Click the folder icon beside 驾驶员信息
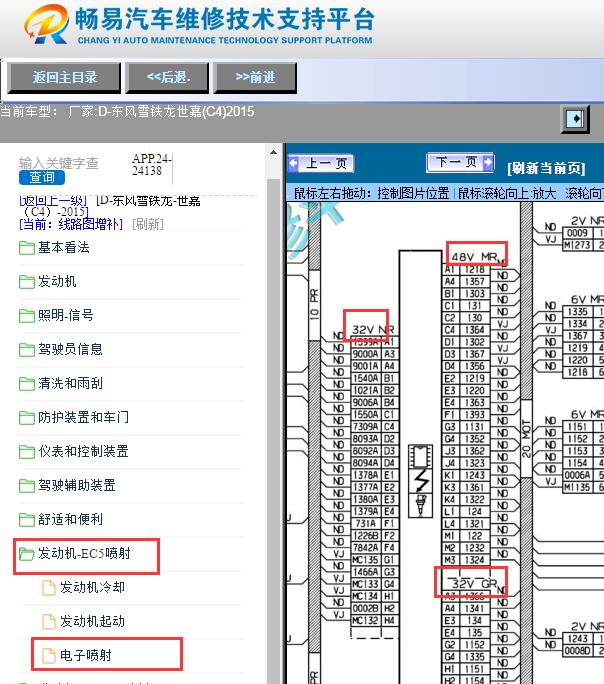The width and height of the screenshot is (604, 684). (x=27, y=350)
